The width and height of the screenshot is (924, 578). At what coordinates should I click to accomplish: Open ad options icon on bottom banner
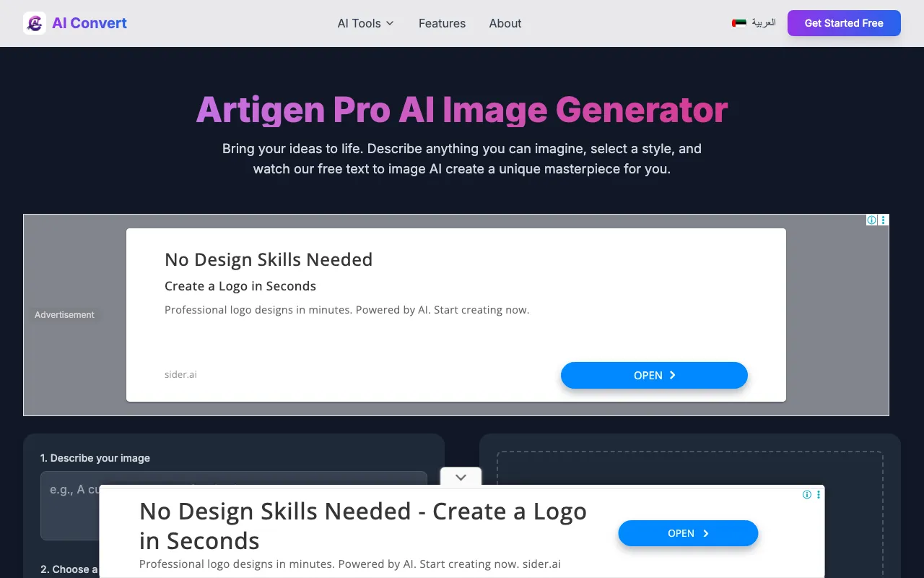click(x=819, y=495)
